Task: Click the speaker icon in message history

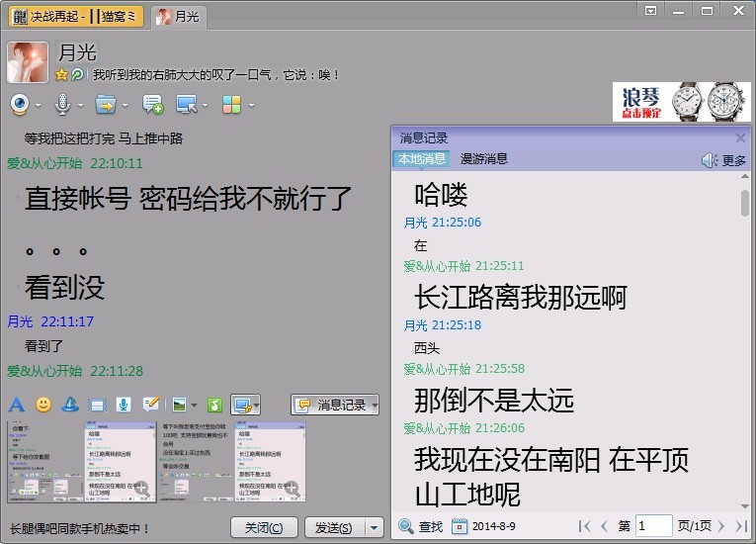Action: [710, 160]
